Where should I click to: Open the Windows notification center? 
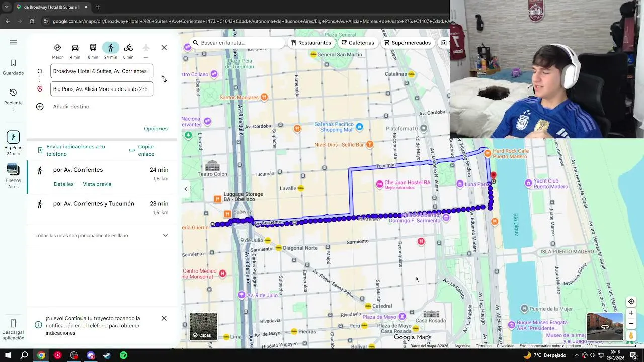pos(634,355)
